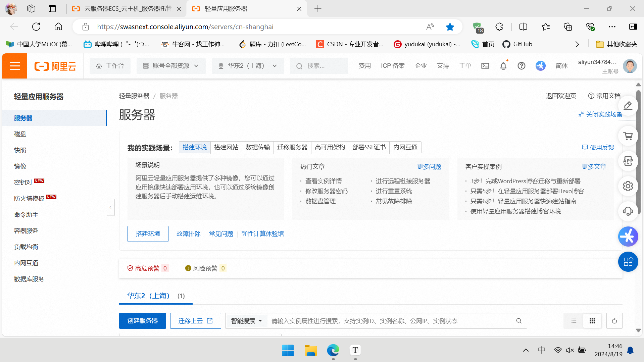The image size is (644, 362).
Task: Open the user avatar menu
Action: [x=630, y=66]
